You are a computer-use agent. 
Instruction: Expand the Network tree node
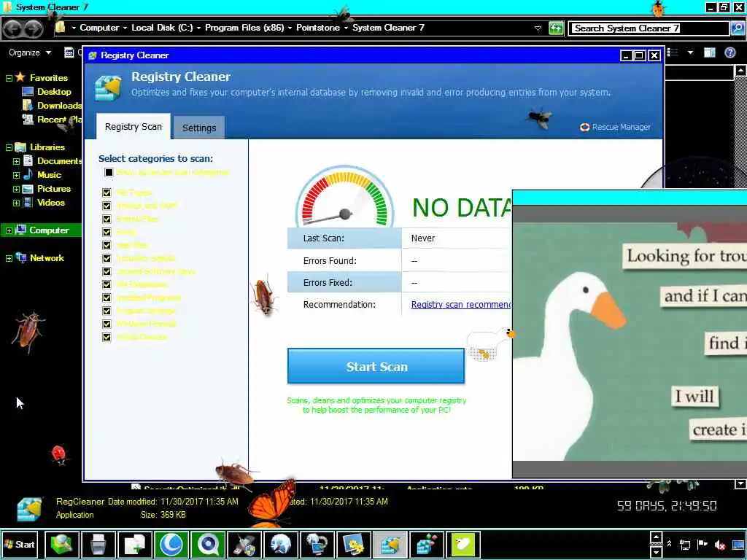[9, 258]
